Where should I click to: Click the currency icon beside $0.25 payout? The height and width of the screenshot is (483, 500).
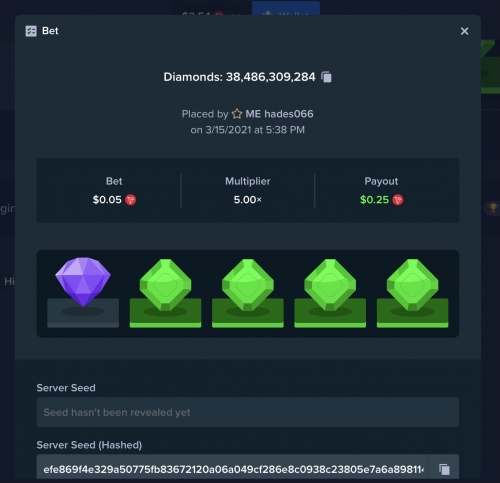click(398, 200)
